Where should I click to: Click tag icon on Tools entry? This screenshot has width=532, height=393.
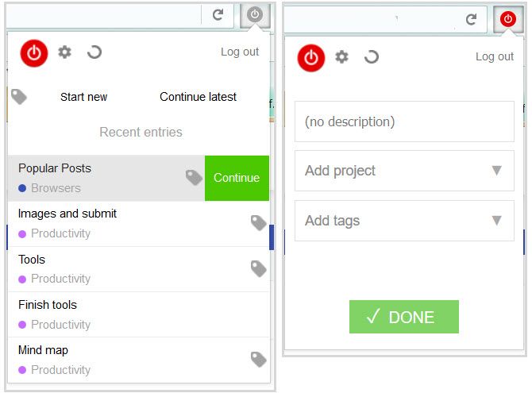tap(258, 269)
